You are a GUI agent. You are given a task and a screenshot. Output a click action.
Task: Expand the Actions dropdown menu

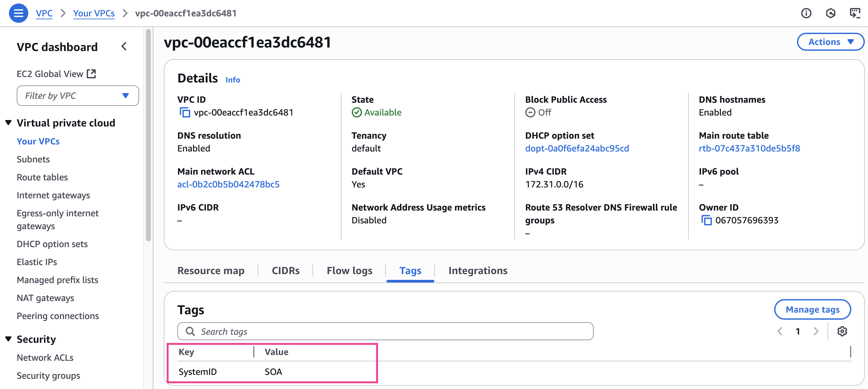tap(830, 42)
